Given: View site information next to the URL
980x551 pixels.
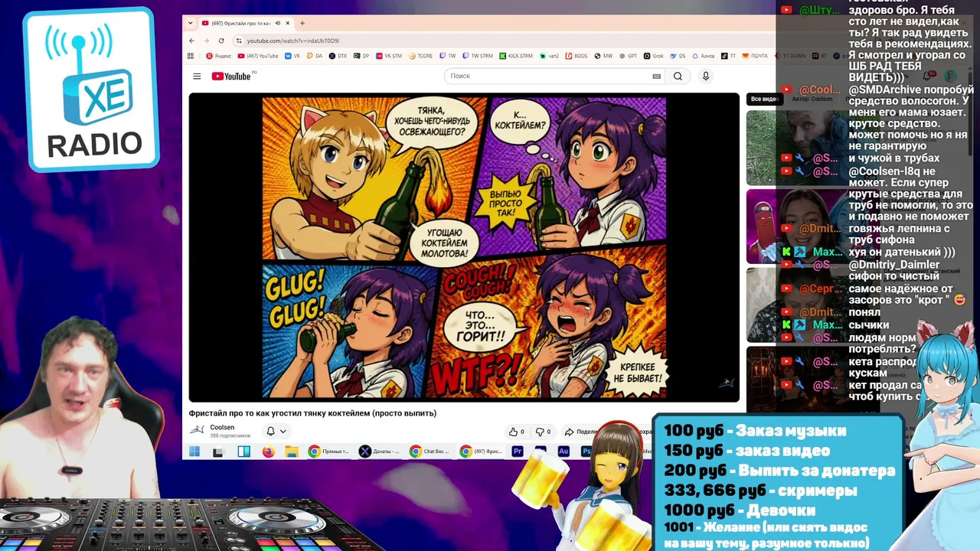Looking at the screenshot, I should tap(239, 41).
